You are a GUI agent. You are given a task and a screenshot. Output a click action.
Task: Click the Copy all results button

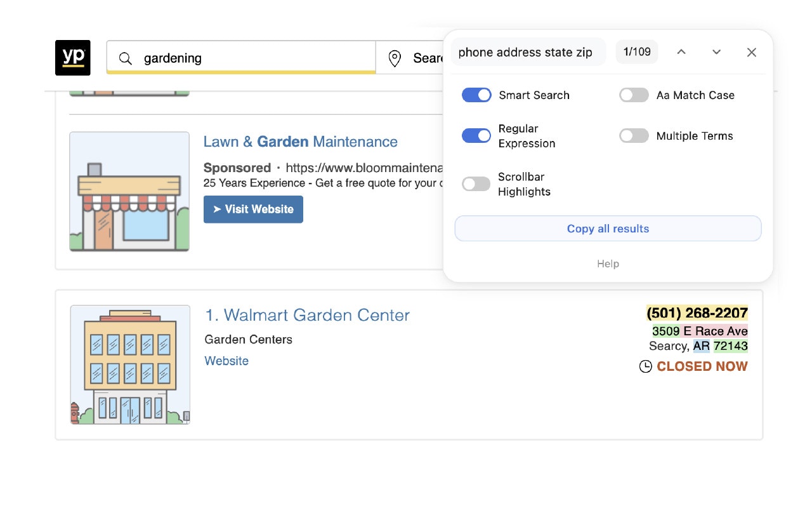point(608,229)
